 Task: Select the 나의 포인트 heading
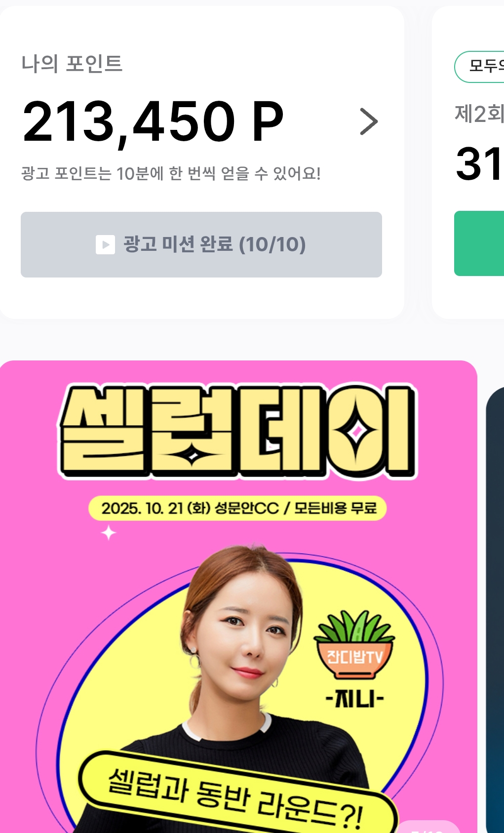72,64
